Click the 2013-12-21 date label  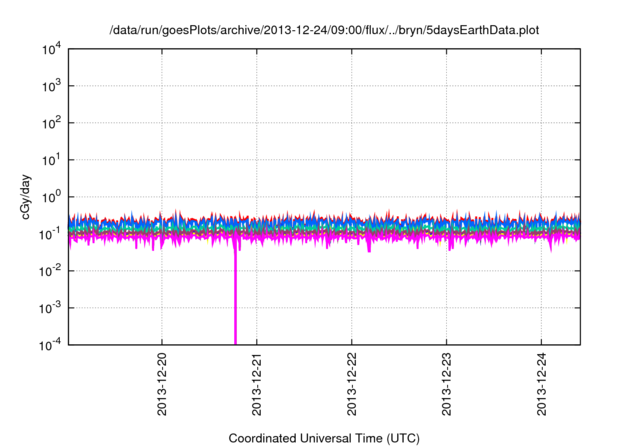(257, 384)
